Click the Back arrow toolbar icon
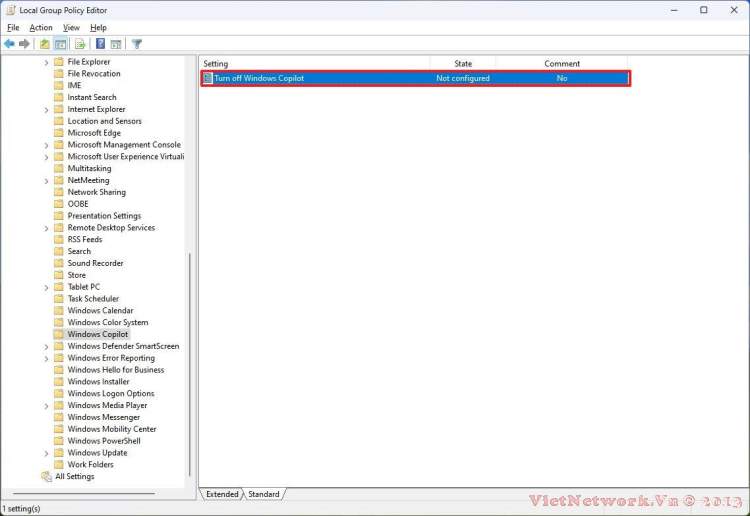This screenshot has width=750, height=516. point(9,44)
